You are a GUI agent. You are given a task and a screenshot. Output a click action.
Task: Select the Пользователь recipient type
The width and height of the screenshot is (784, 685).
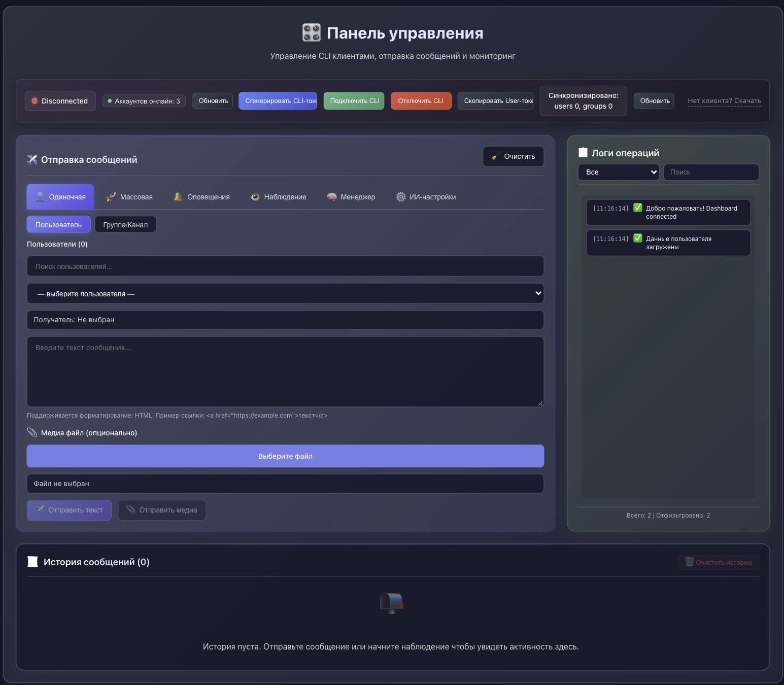coord(59,224)
